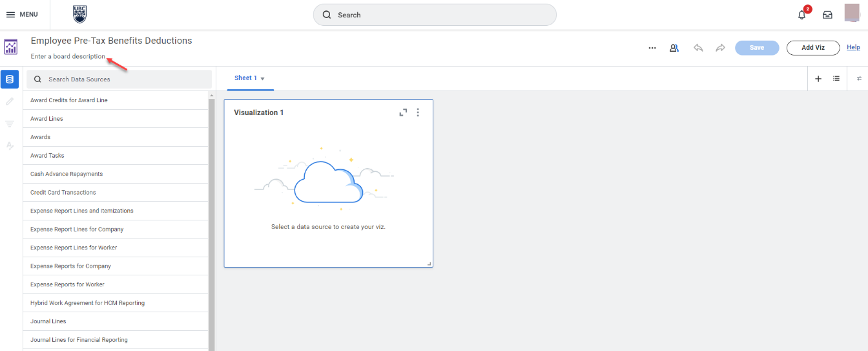Click the redo arrow icon
Screen dimensions: 868x351
coord(720,48)
